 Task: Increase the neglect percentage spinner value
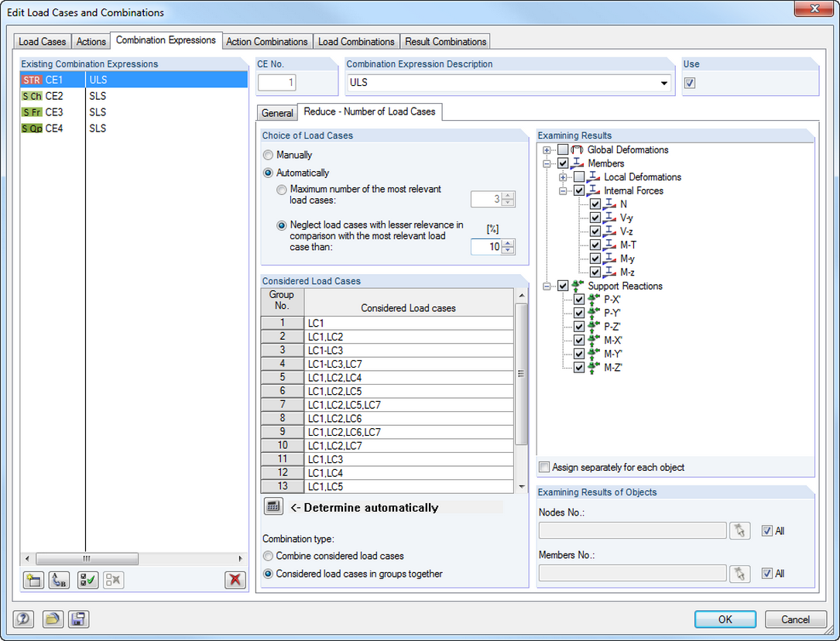click(508, 243)
